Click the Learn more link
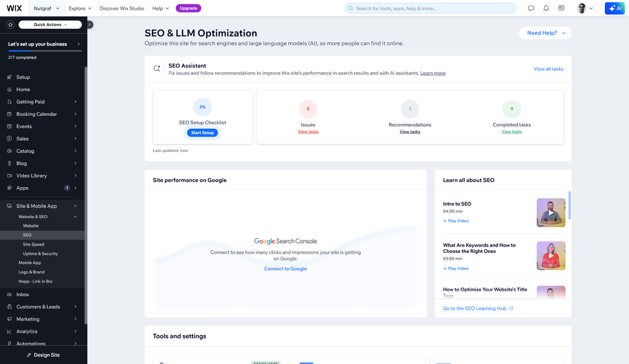The image size is (629, 364). 433,73
